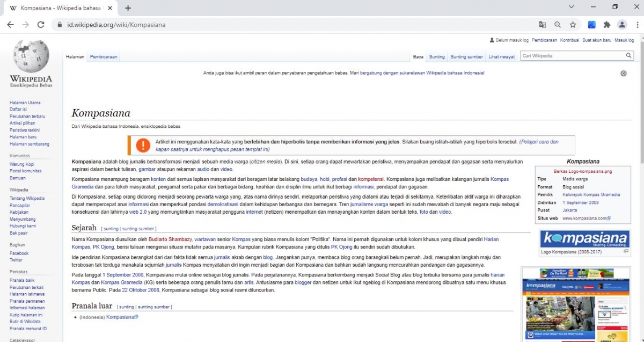Screen dimensions: 644x342
Task: Open Pranala balik in sidebar
Action: [22, 281]
